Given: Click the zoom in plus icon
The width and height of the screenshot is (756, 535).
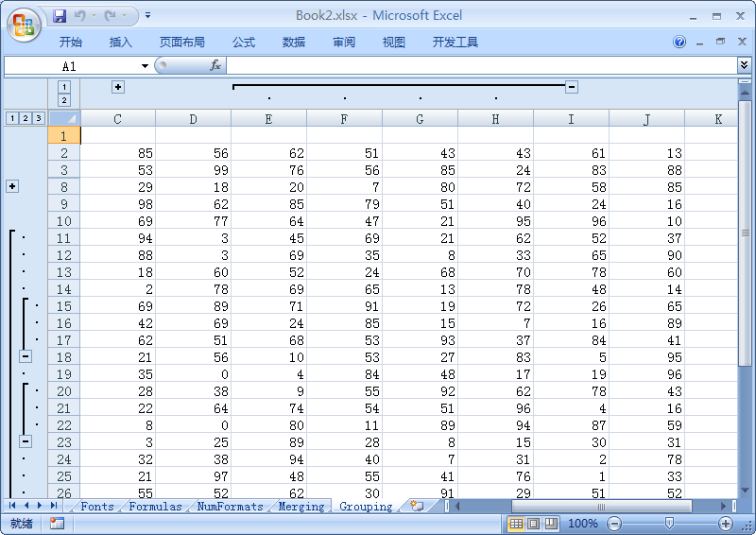Looking at the screenshot, I should click(726, 524).
